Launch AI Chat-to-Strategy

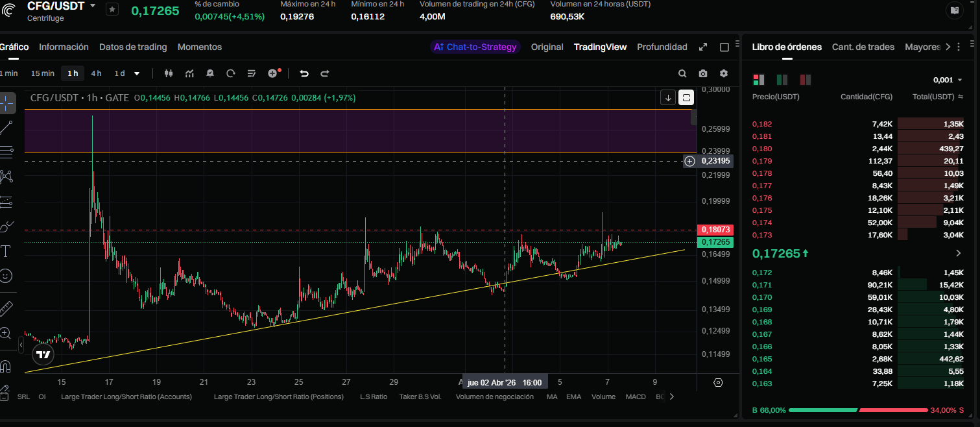[x=475, y=47]
